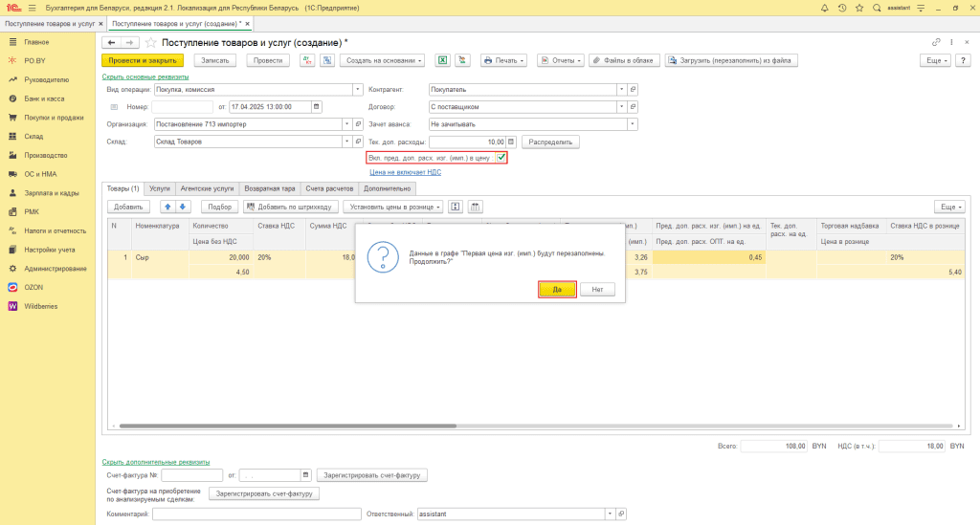Open Банк и касса section
Screen dimensions: 980x525
pyautogui.click(x=44, y=98)
